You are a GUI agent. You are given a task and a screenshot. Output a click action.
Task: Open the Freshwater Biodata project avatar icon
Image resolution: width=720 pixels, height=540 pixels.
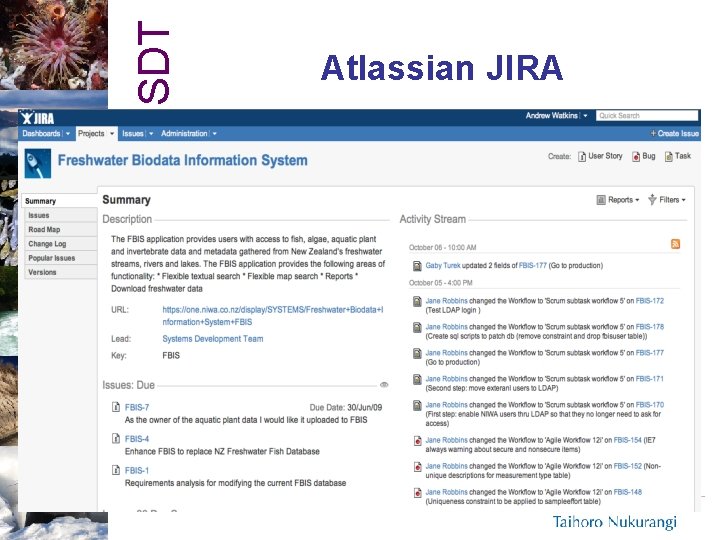pos(38,163)
